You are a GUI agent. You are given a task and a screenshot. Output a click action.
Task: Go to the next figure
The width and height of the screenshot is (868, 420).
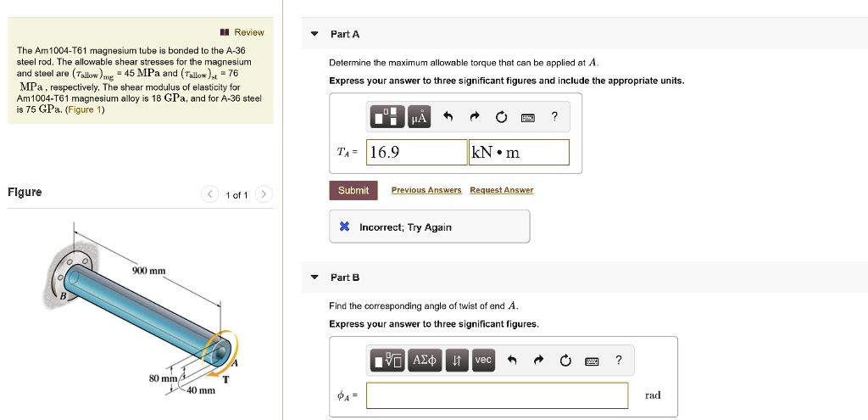tap(264, 195)
